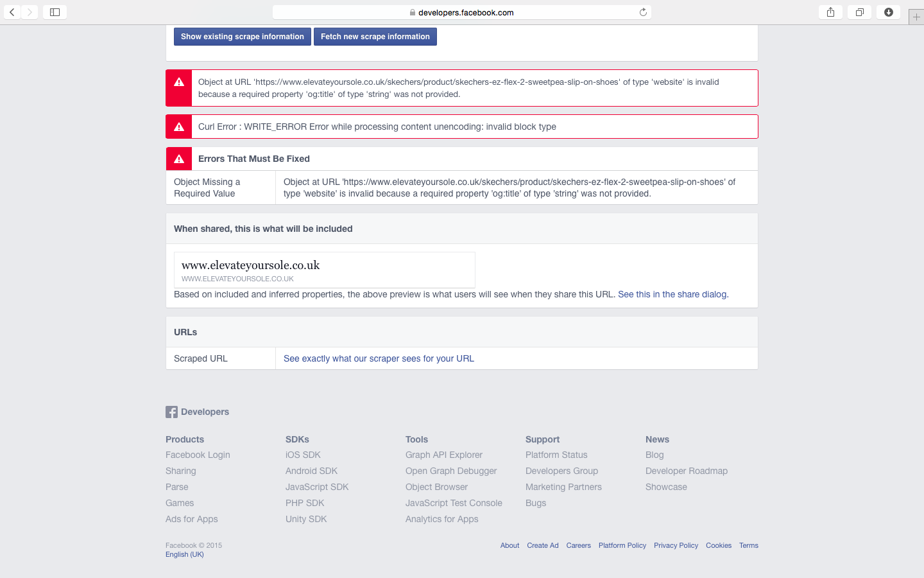
Task: Click Safari's forward navigation arrow
Action: (x=30, y=12)
